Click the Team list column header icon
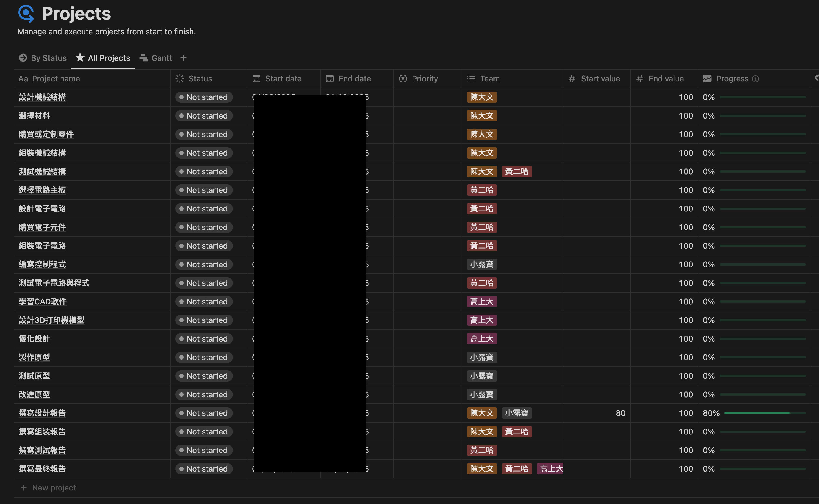Image resolution: width=819 pixels, height=504 pixels. coord(471,79)
